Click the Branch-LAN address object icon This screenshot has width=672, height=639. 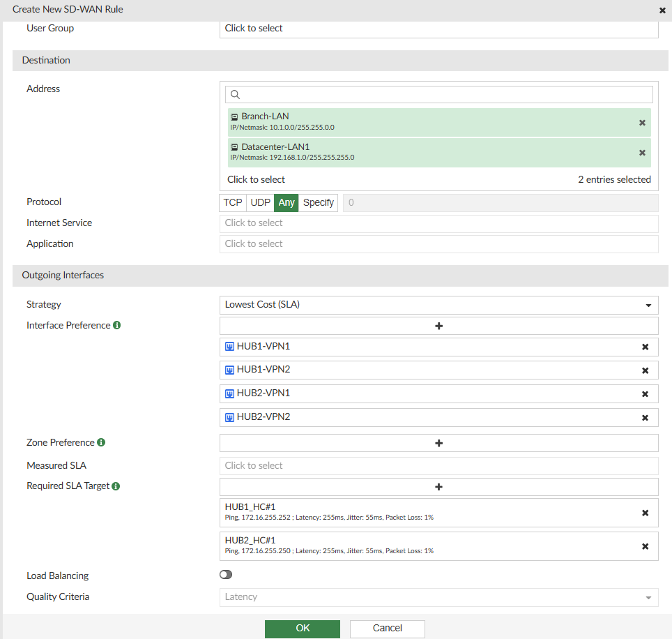pyautogui.click(x=234, y=116)
